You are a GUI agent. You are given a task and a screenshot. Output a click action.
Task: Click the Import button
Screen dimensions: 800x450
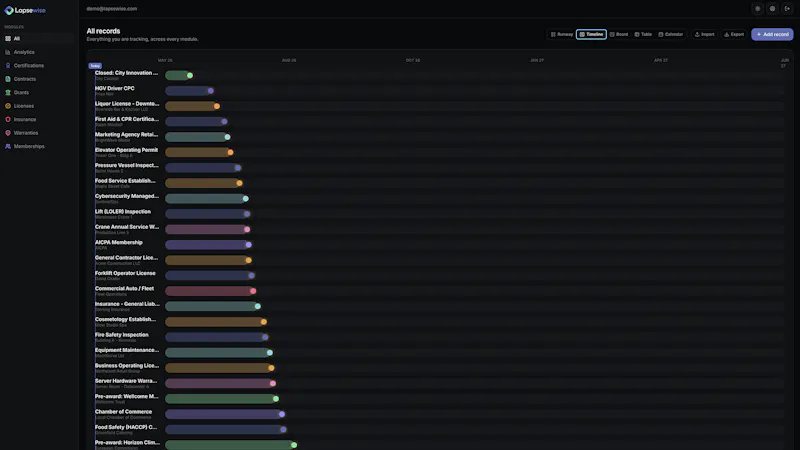click(705, 34)
